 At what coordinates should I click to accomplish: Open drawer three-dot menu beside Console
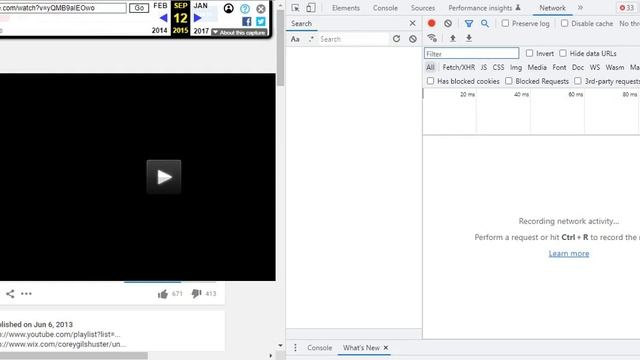tap(295, 348)
